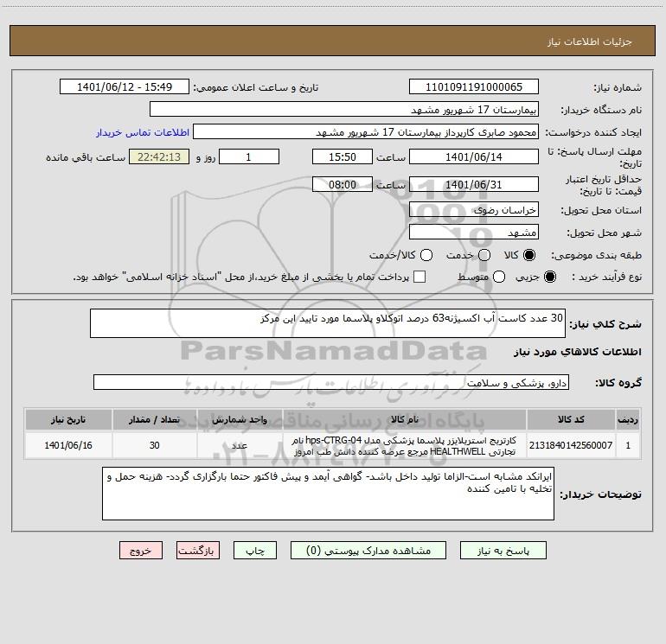Click the اطلاعات کالاهای مورد نیاز heading

578,352
